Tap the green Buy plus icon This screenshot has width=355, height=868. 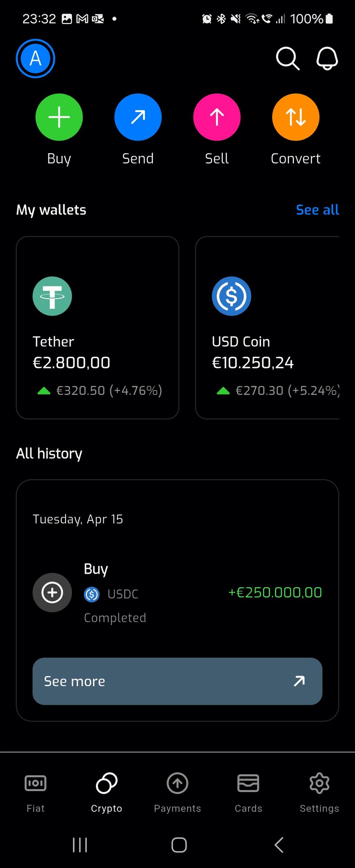pos(59,117)
